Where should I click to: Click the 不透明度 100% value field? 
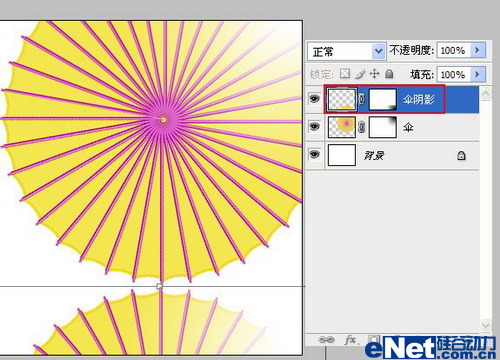pos(454,50)
